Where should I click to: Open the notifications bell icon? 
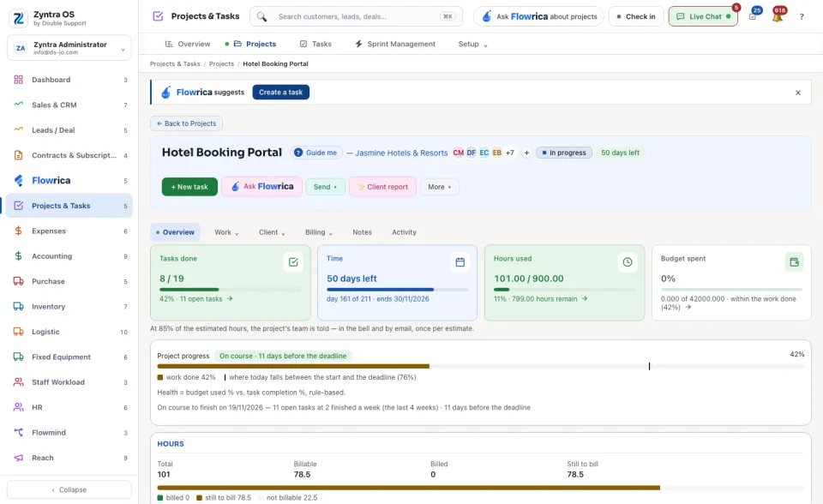[778, 17]
